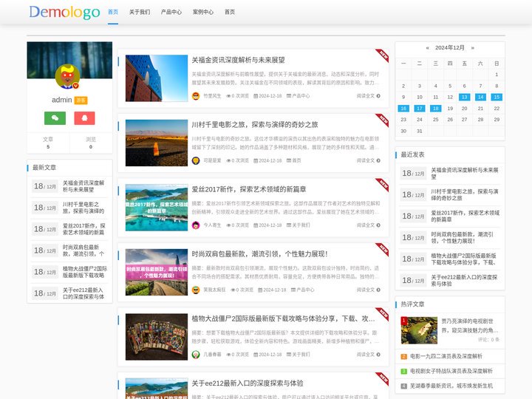Open the 产品中心 nav item
Screen dimensions: 532x399
171,12
